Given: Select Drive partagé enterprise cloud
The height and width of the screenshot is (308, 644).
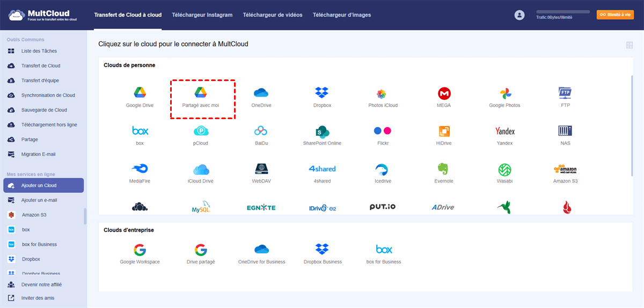Looking at the screenshot, I should [201, 250].
